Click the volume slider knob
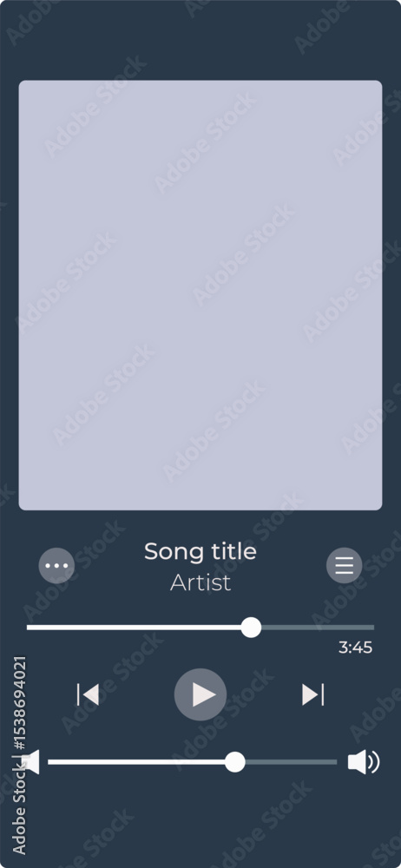Screen dimensions: 401x868 coord(235,762)
